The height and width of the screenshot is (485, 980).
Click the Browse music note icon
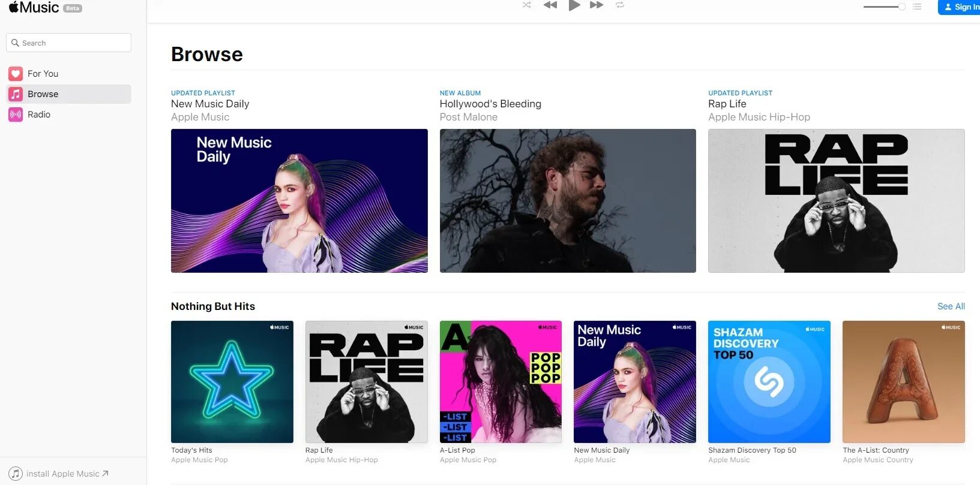tap(16, 94)
